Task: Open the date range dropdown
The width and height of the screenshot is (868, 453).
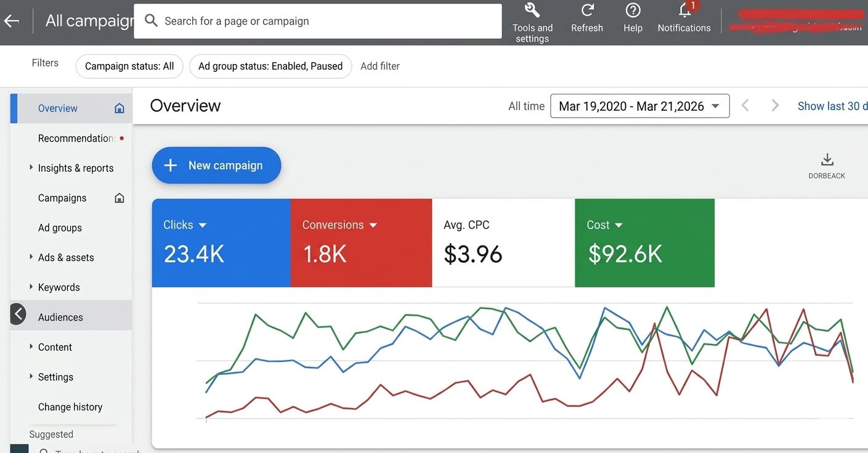Action: click(x=639, y=106)
